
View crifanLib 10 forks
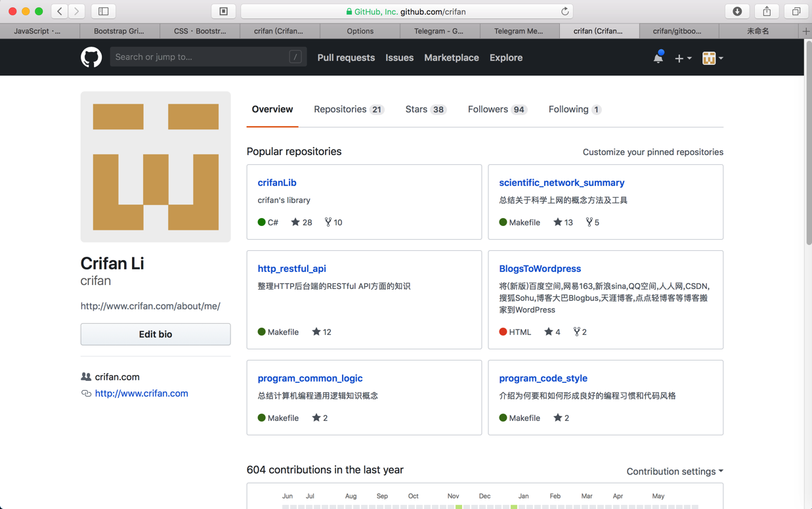point(333,223)
